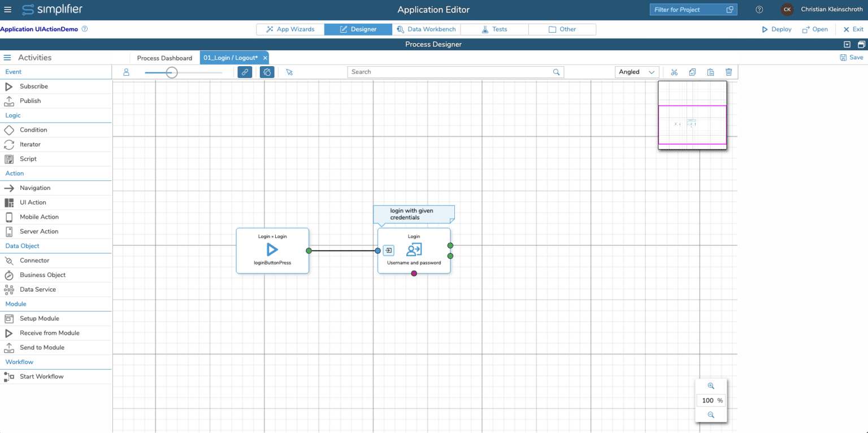Toggle the connection link mode button

pyautogui.click(x=245, y=72)
